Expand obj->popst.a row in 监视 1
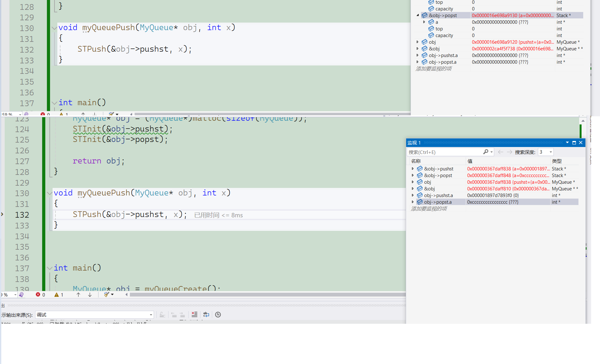Image resolution: width=600 pixels, height=364 pixels. pos(412,202)
